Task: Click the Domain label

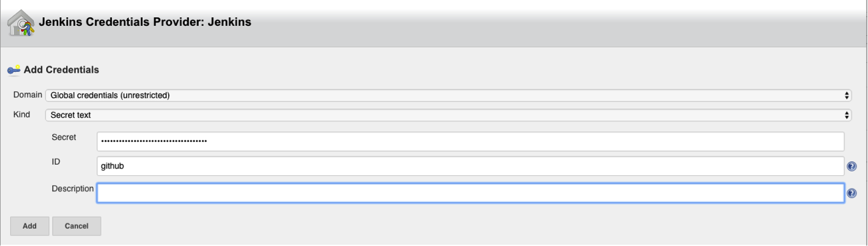Action: click(x=28, y=95)
